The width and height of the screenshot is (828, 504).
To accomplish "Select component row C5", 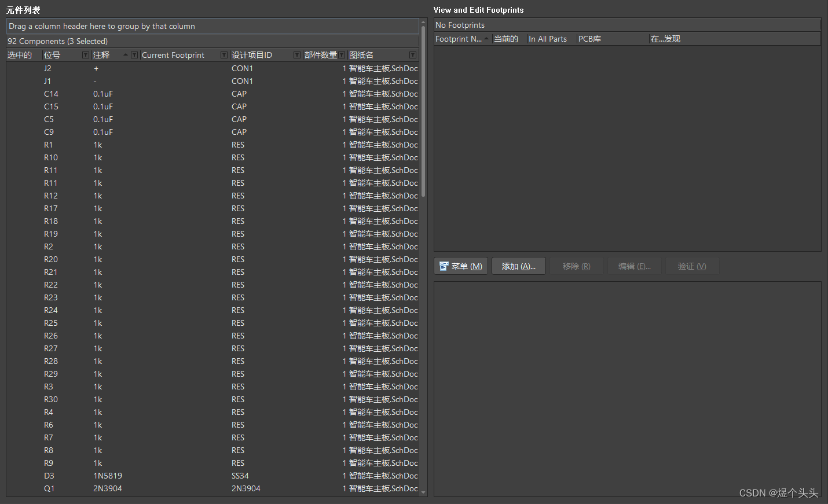I will point(213,119).
